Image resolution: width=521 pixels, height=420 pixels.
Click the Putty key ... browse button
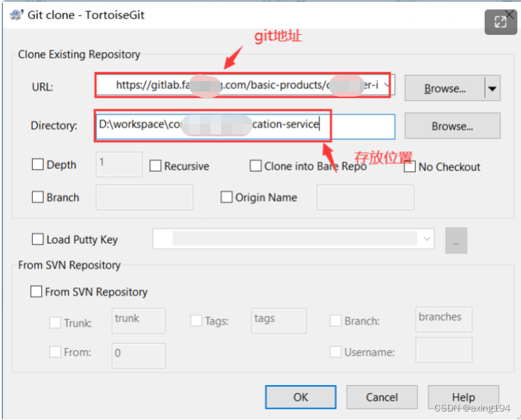tap(456, 240)
